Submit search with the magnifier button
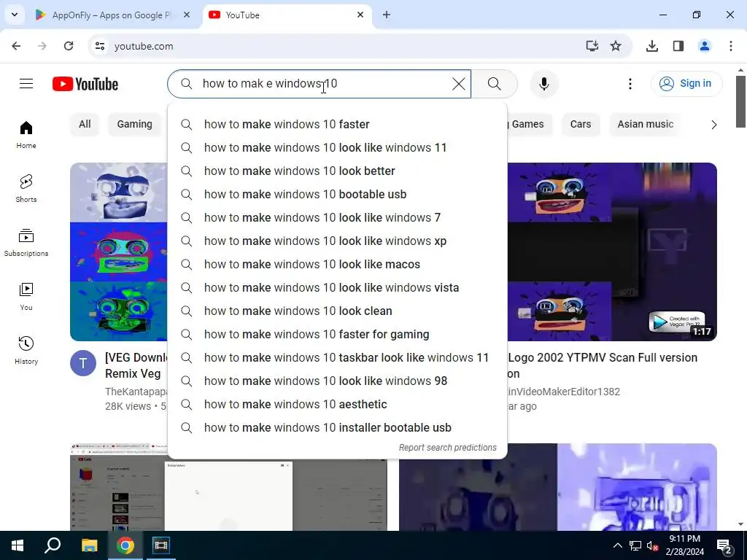 click(x=494, y=84)
